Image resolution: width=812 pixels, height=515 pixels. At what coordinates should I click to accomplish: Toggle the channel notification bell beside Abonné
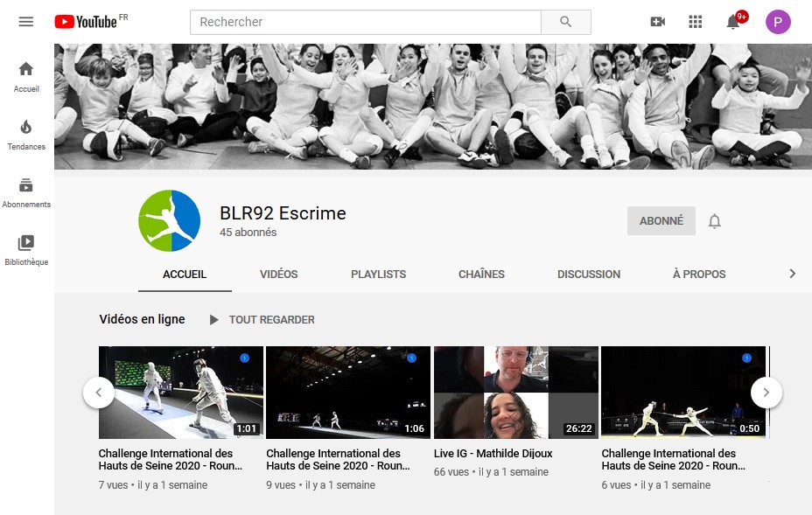[715, 221]
